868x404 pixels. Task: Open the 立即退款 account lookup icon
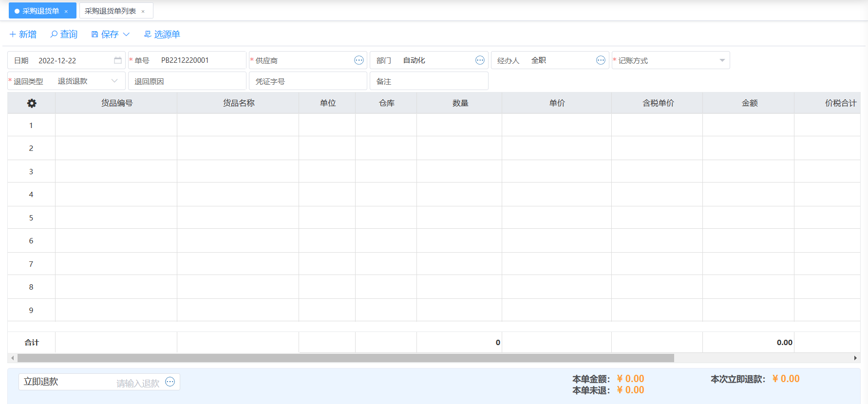click(170, 382)
